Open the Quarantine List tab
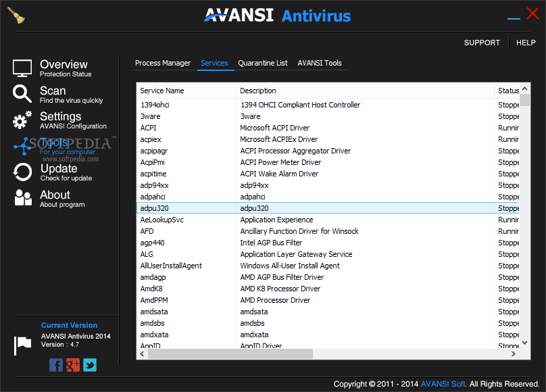 pos(263,63)
